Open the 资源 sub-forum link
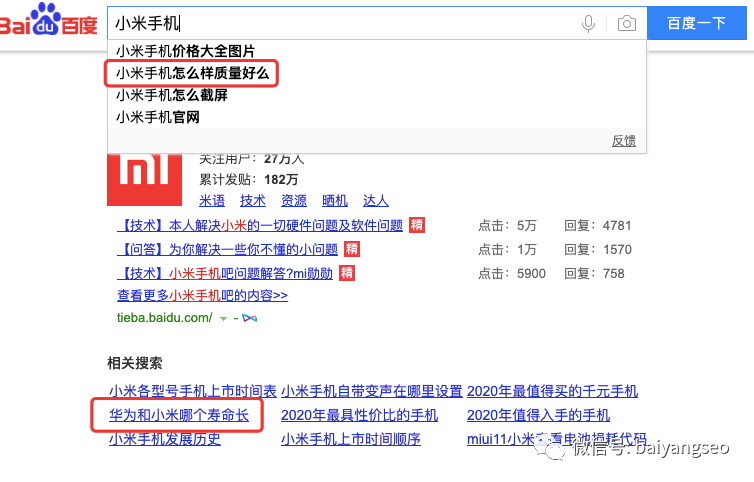The image size is (754, 482). (294, 201)
